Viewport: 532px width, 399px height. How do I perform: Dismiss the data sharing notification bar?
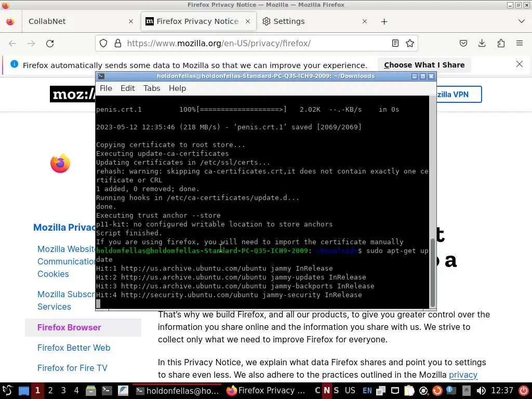(x=519, y=64)
